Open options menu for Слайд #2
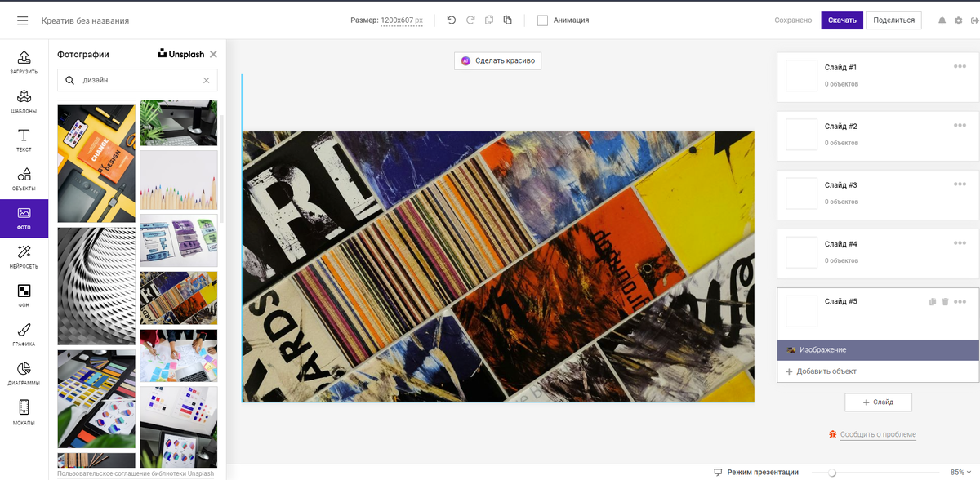 point(960,126)
